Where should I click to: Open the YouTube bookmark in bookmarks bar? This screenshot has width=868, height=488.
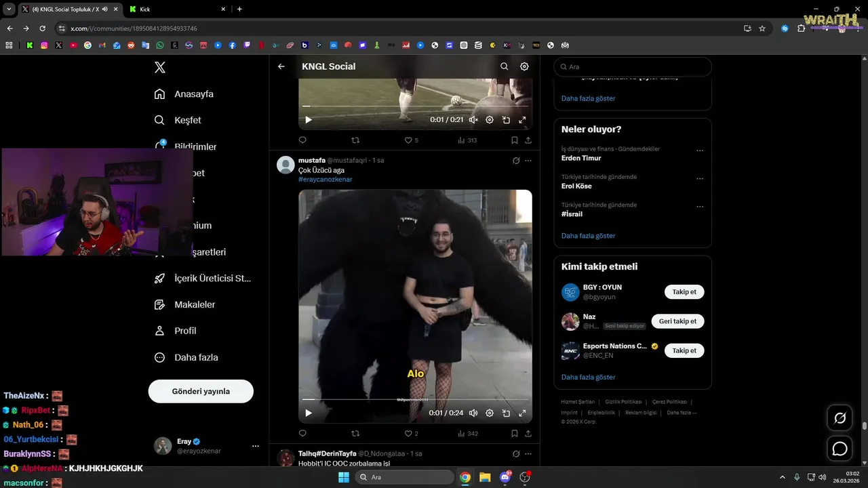(73, 45)
